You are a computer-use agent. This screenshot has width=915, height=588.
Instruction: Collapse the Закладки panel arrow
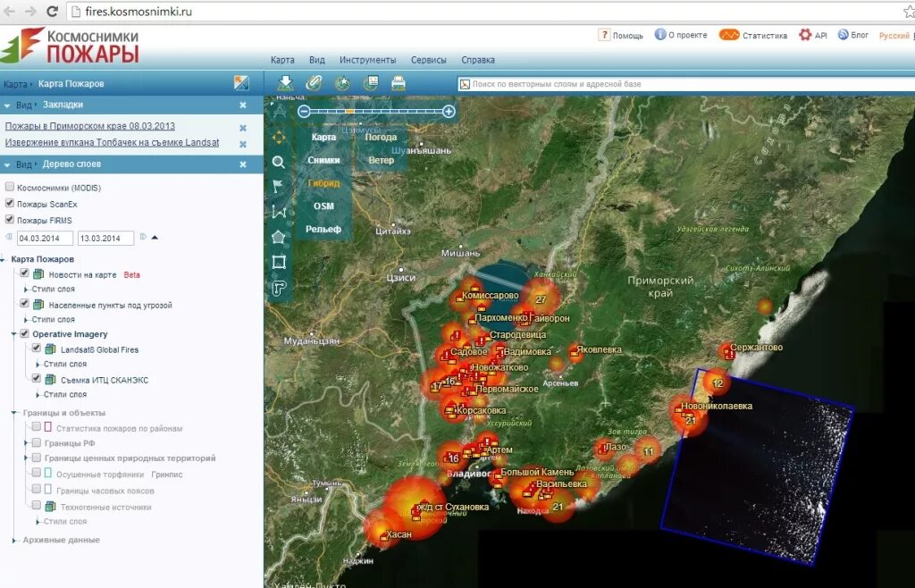coord(7,105)
